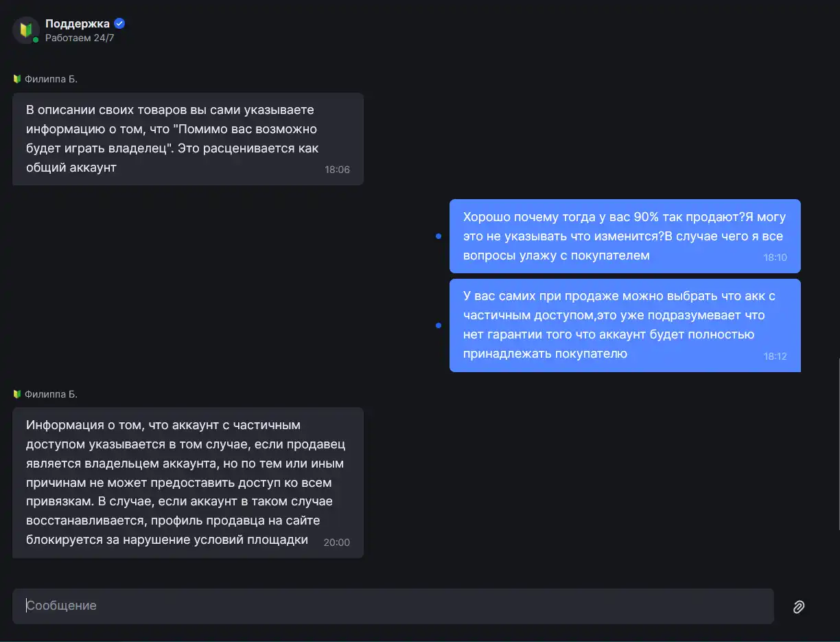
Task: Select the blue message starting Хорошо почему тогда
Action: 625,236
